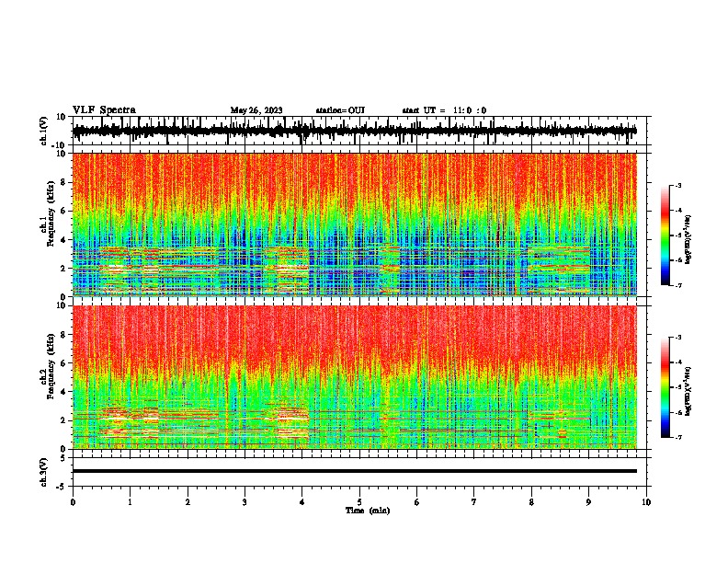The width and height of the screenshot is (728, 563).
Task: Click the '8' tick on the time axis
Action: point(531,502)
